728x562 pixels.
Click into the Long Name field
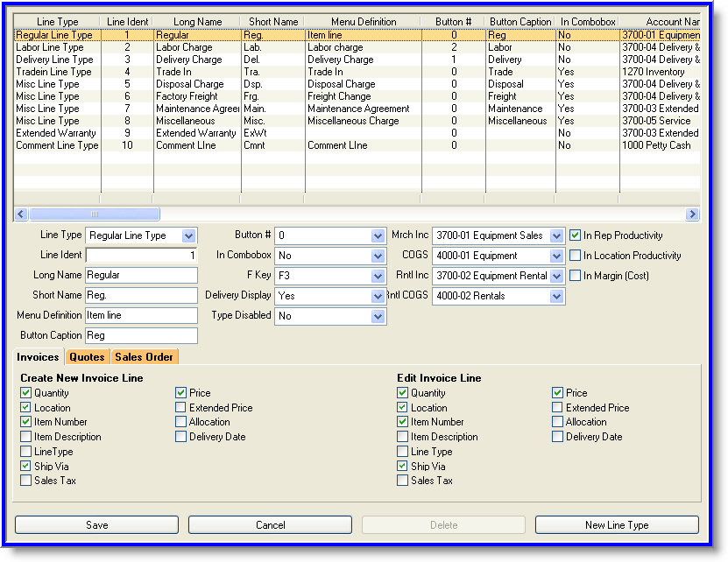141,276
